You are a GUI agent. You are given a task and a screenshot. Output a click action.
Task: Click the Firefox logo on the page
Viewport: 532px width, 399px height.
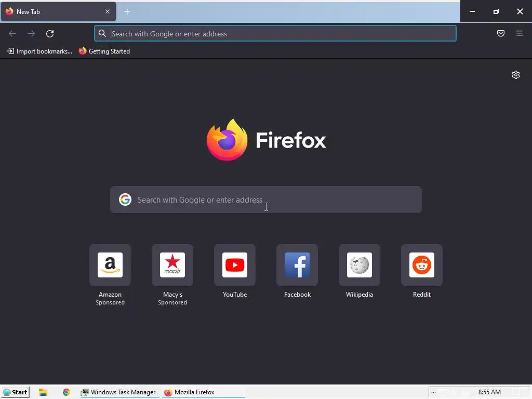(x=267, y=140)
